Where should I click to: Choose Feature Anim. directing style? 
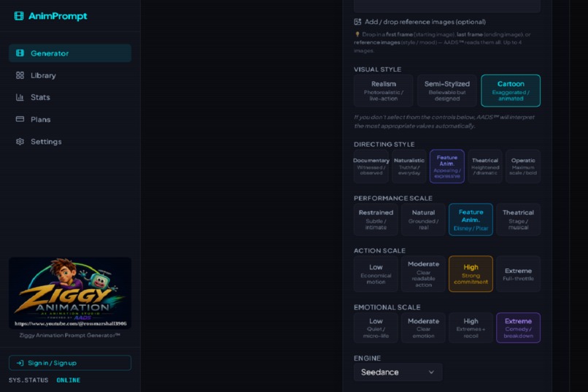(x=447, y=166)
